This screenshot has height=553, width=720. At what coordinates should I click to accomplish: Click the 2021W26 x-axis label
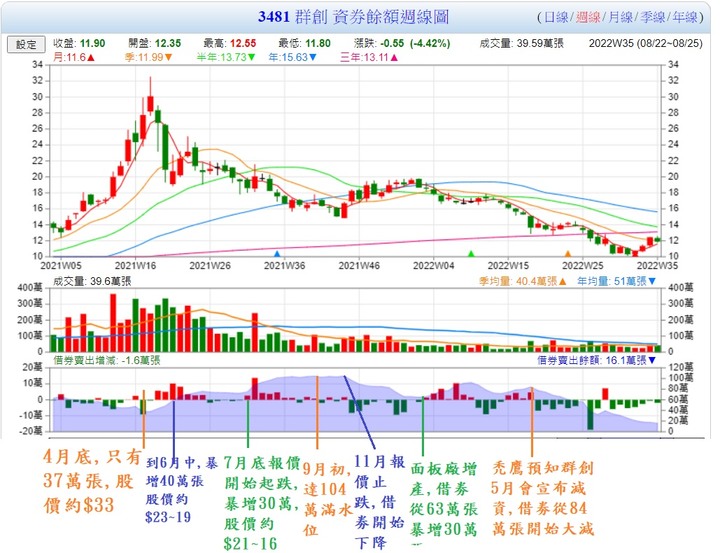click(x=210, y=266)
